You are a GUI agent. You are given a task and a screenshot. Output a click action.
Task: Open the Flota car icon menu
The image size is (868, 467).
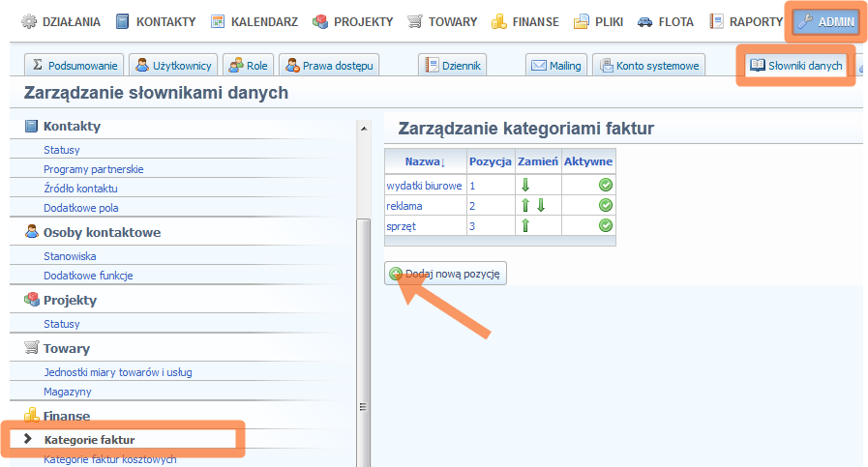pos(644,21)
